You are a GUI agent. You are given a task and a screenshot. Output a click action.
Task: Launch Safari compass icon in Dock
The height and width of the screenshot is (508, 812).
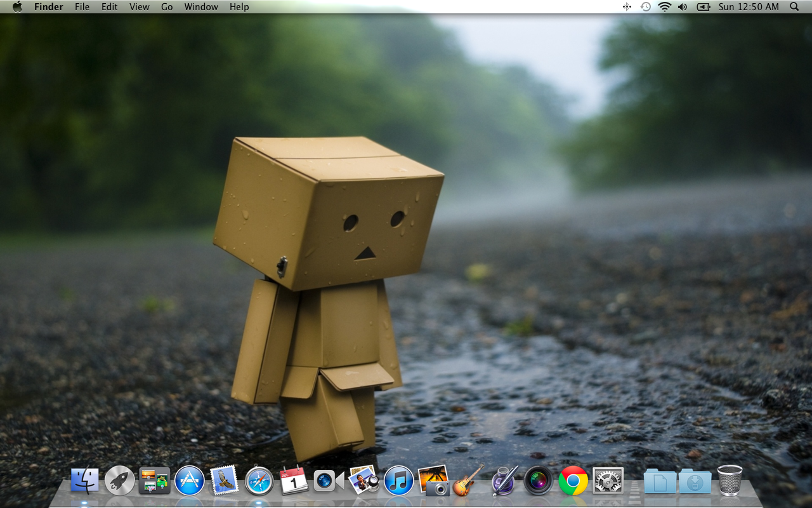coord(259,481)
